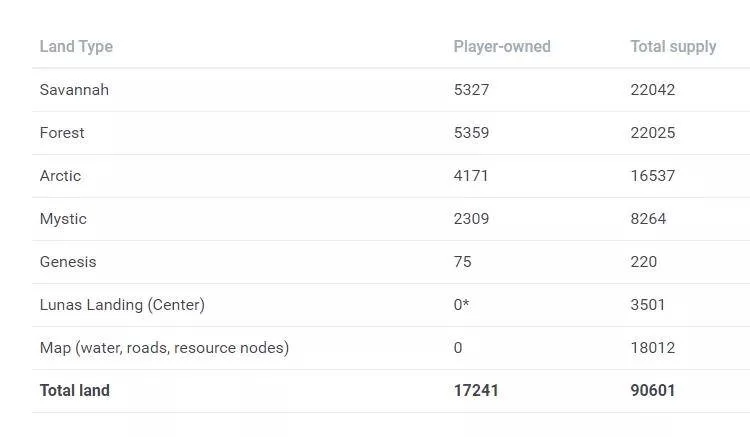
Task: Click the Total supply column header
Action: pyautogui.click(x=673, y=47)
